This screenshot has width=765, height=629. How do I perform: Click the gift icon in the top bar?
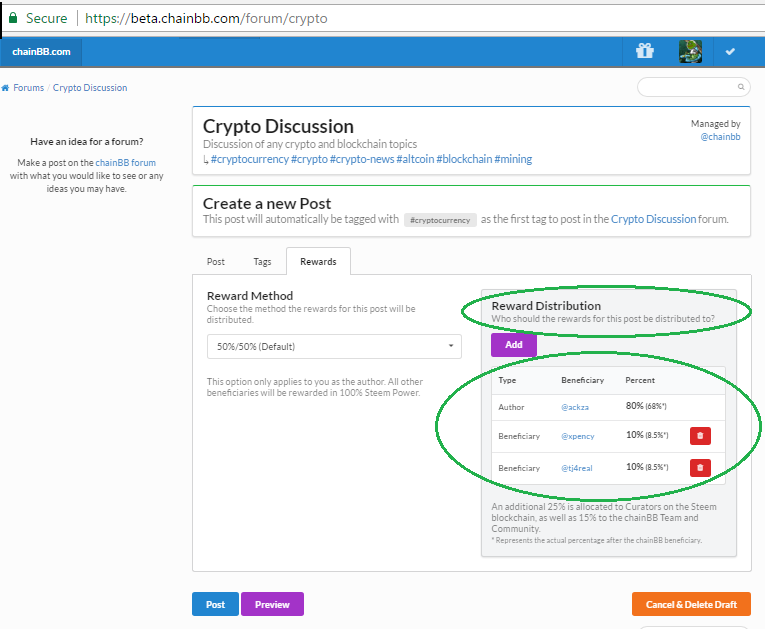tap(644, 51)
